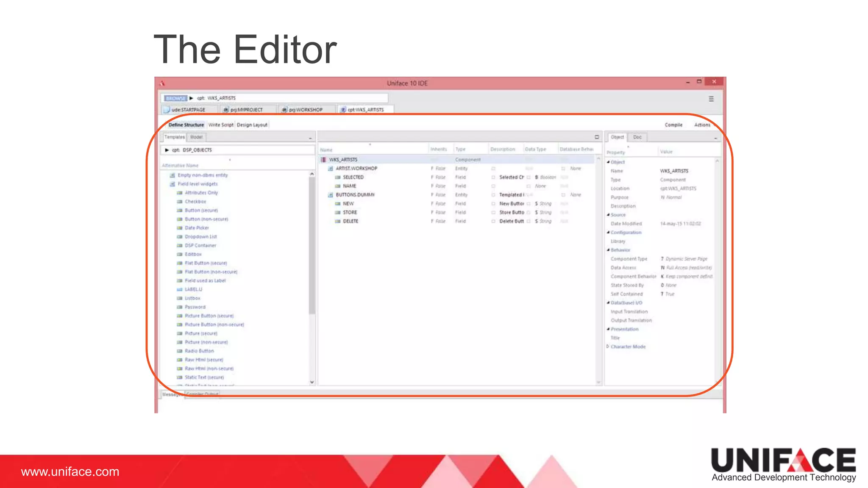Open the Model tab in left panel
This screenshot has width=868, height=488.
196,137
